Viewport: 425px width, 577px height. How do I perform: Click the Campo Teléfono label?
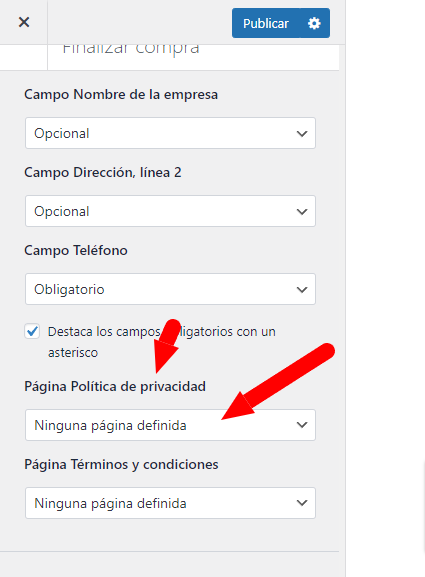point(76,251)
